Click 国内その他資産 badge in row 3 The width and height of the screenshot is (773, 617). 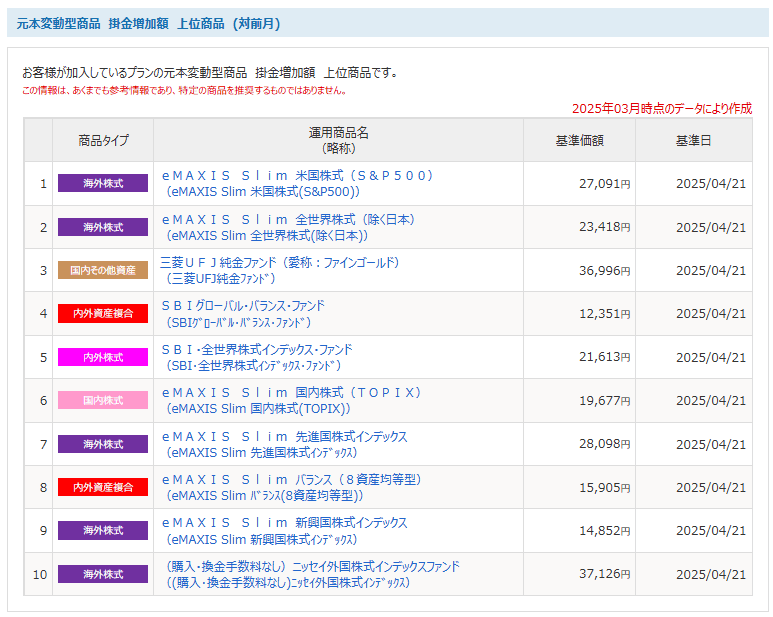click(x=103, y=270)
